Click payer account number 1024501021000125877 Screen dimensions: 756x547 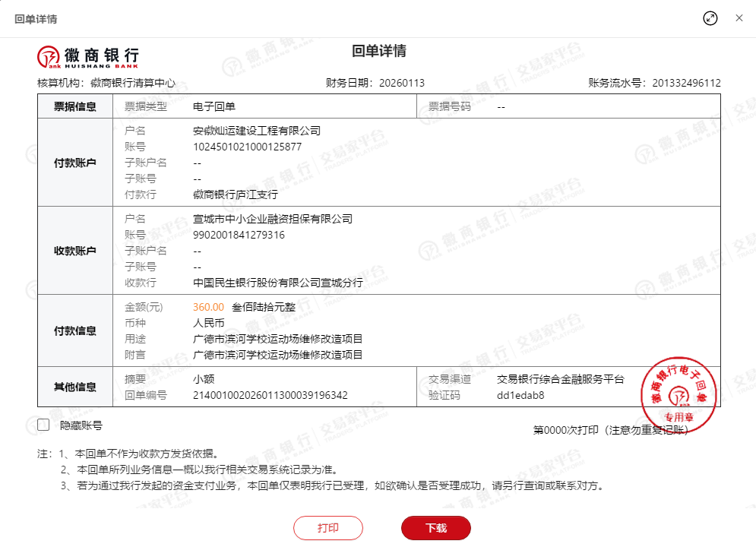point(247,147)
